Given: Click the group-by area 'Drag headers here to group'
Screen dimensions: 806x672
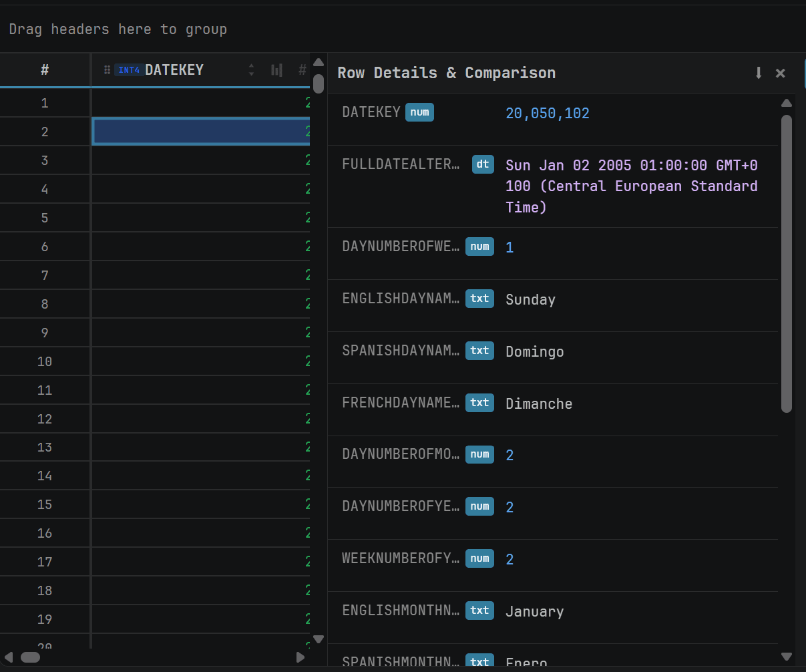Looking at the screenshot, I should point(118,29).
